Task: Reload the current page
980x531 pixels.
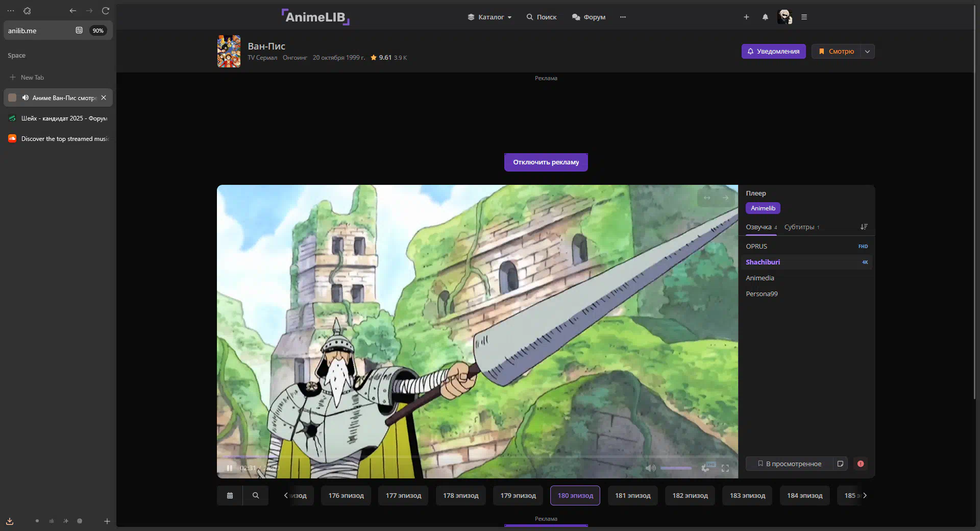Action: [106, 11]
